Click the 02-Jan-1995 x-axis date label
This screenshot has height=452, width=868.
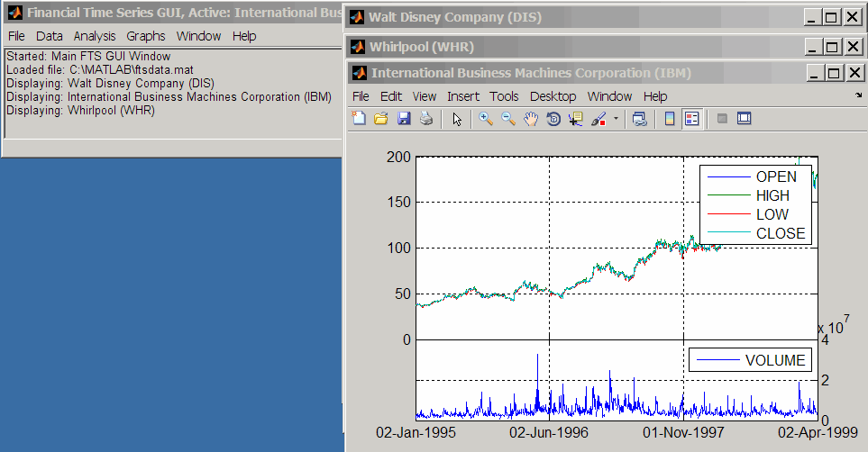[416, 432]
